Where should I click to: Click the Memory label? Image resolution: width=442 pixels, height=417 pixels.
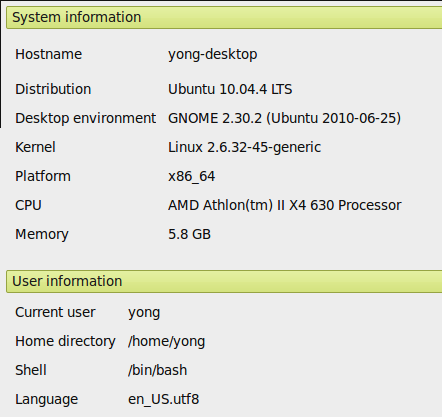(42, 235)
